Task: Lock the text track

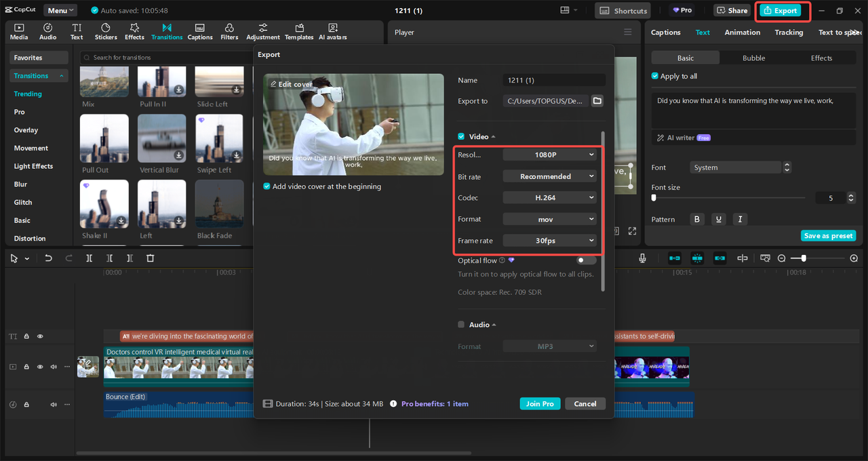Action: (x=26, y=336)
